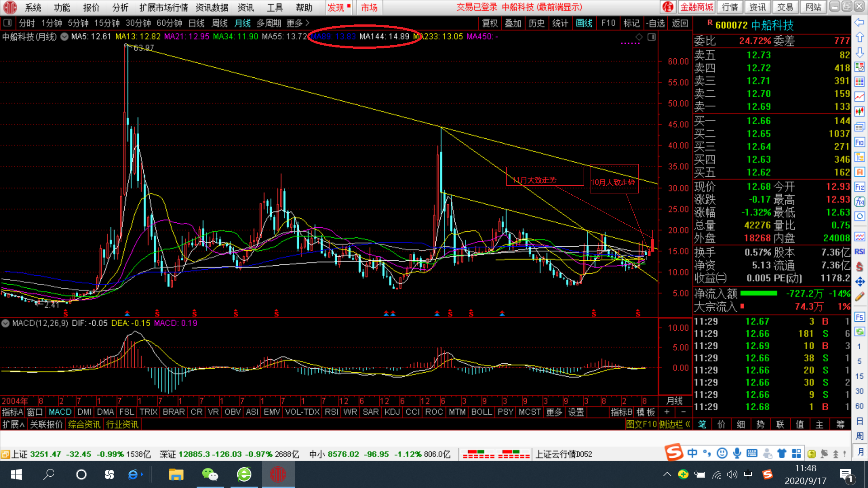Collapse the 侧边栏 sidebar

pos(675,424)
